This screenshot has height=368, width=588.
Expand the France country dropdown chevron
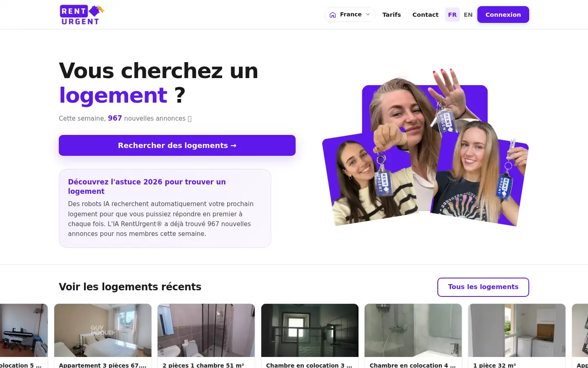point(368,14)
